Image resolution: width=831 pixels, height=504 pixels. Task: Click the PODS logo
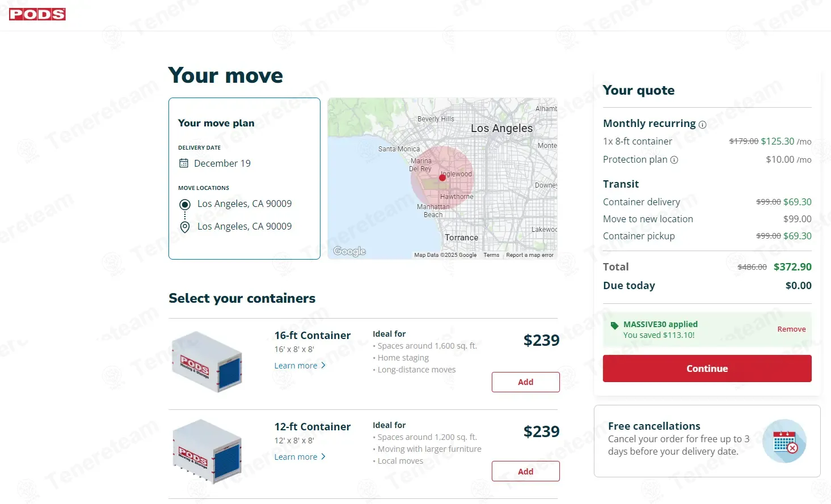click(x=37, y=14)
